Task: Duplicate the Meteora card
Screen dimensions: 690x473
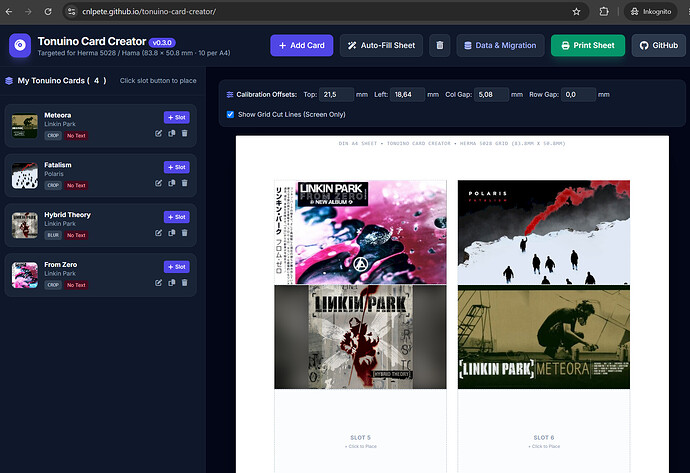Action: (x=172, y=133)
